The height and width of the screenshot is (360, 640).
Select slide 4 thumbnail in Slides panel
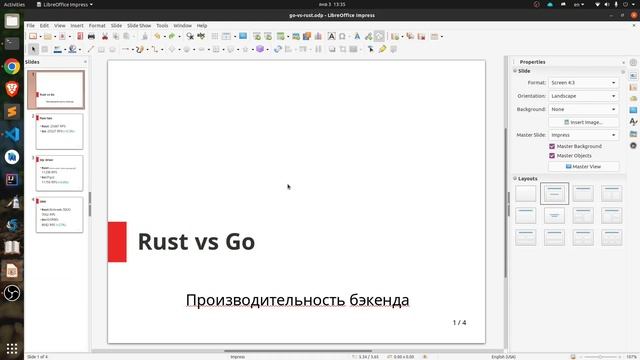(x=59, y=215)
